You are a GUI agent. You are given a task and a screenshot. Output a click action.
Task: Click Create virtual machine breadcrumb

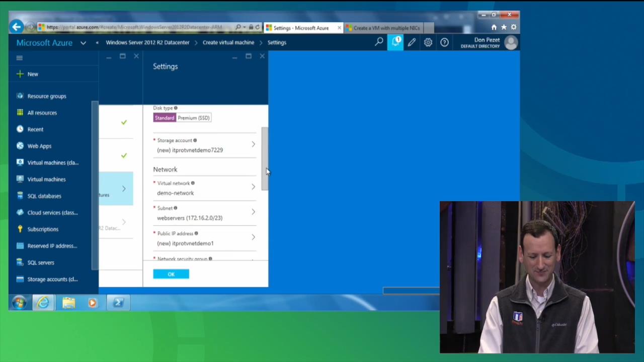click(x=228, y=42)
